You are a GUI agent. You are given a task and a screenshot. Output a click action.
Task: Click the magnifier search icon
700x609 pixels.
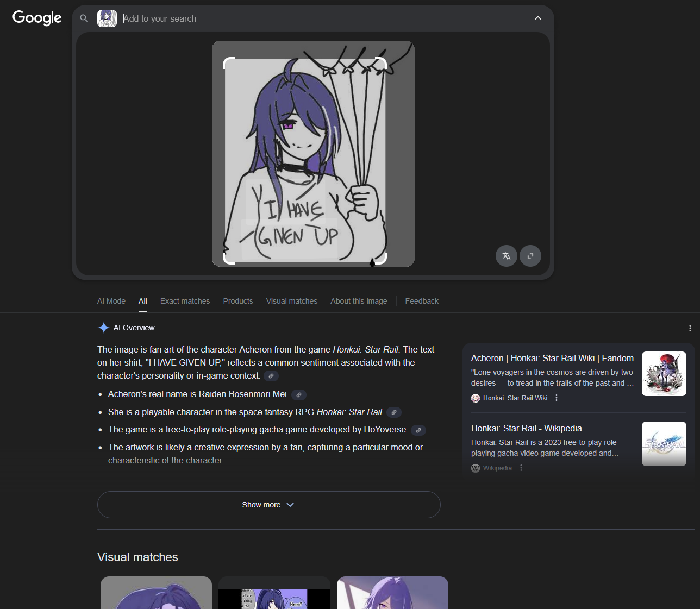point(84,18)
